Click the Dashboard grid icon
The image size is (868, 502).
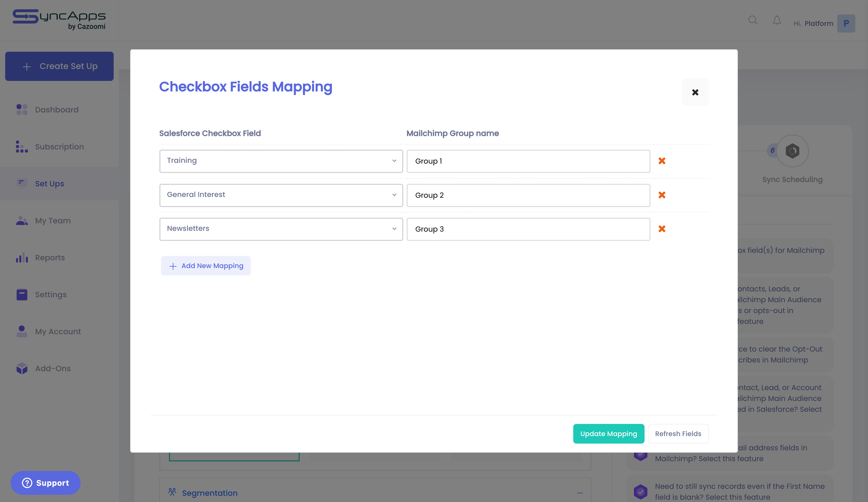22,110
